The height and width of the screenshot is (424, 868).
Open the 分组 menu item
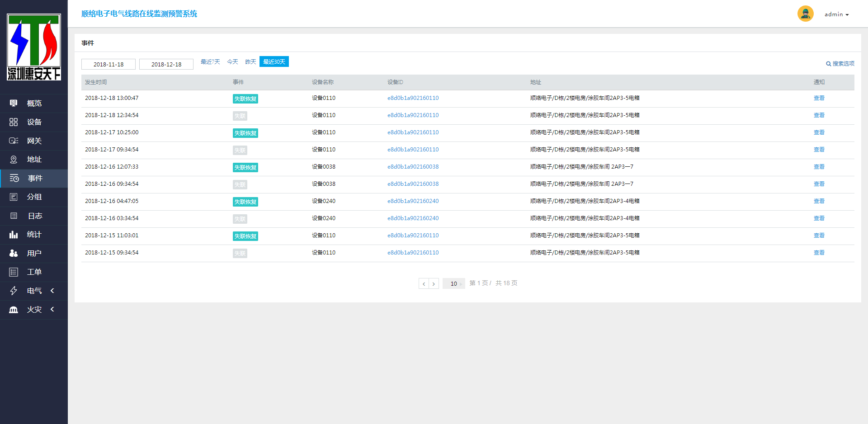34,197
